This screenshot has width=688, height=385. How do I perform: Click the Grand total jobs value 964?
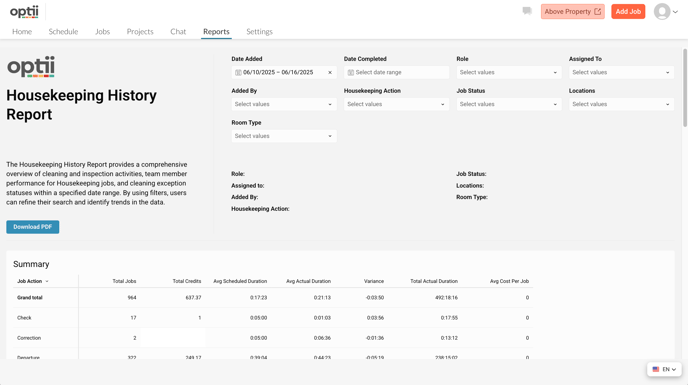[132, 298]
